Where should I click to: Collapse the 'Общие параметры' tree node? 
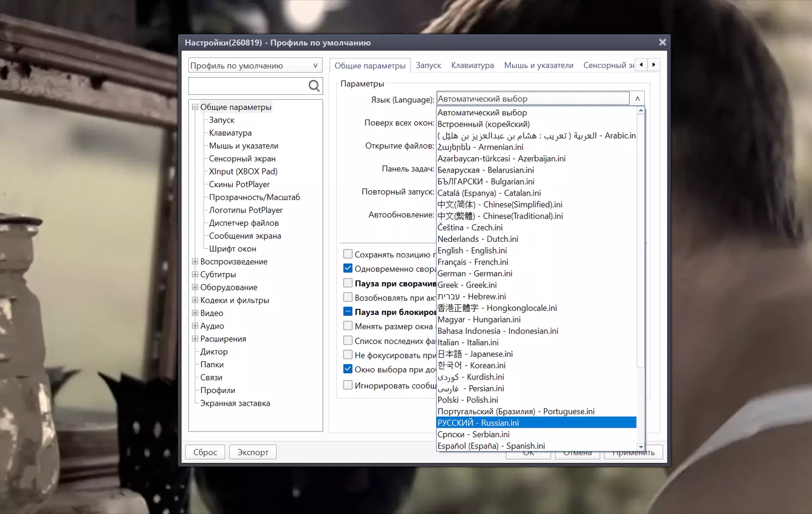point(195,107)
